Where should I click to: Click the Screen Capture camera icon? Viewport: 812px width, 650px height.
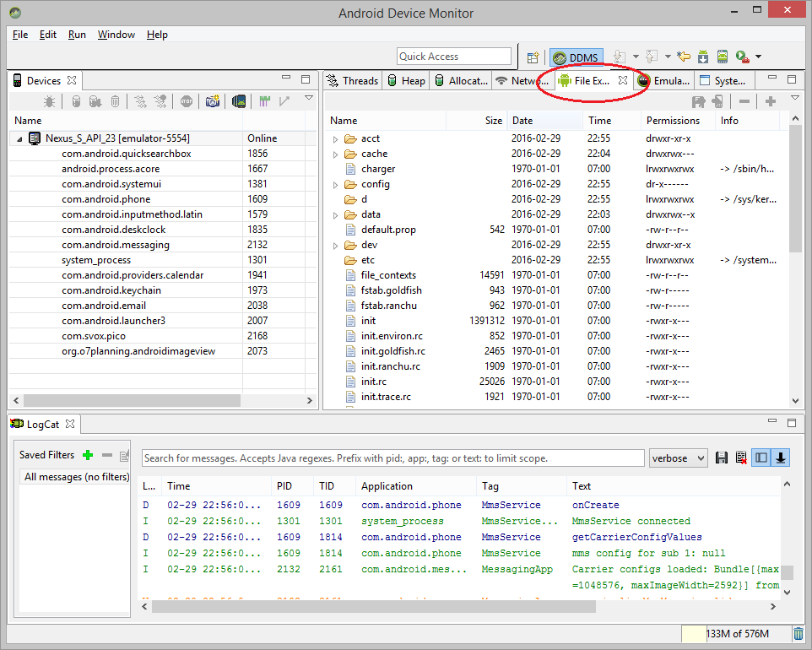(x=213, y=101)
